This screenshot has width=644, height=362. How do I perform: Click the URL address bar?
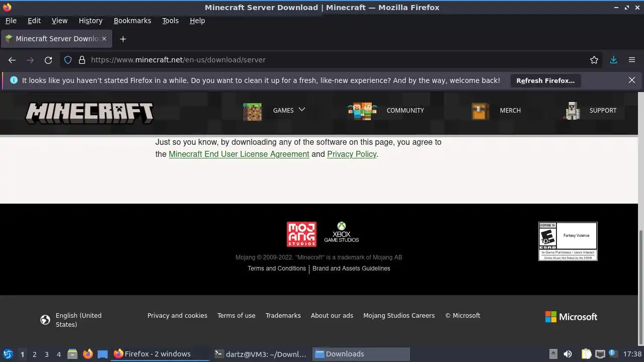pos(332,60)
